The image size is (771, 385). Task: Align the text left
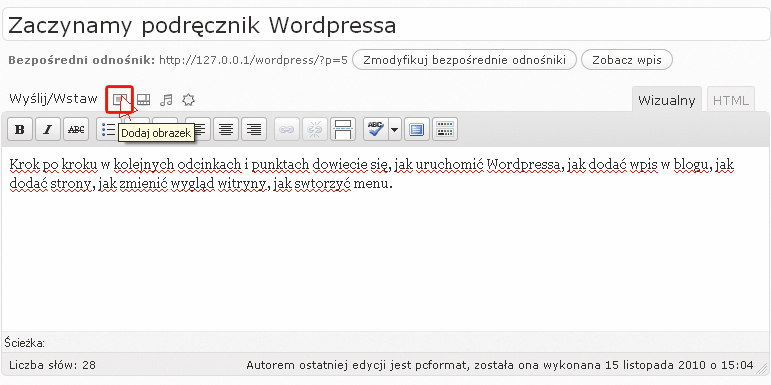point(200,129)
